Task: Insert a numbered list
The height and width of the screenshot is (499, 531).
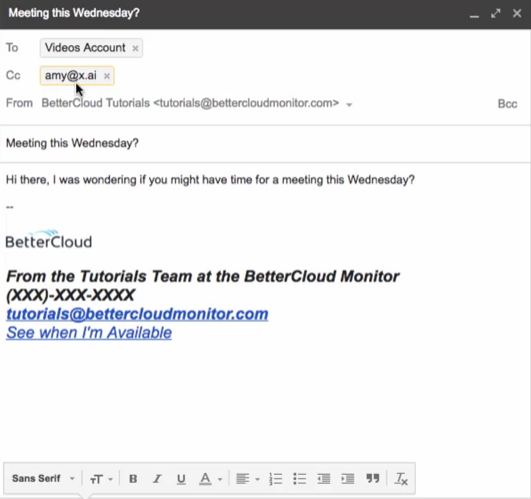Action: click(276, 479)
